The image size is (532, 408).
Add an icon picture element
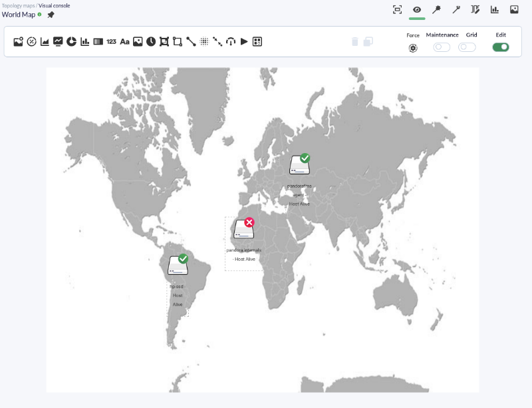(x=138, y=42)
